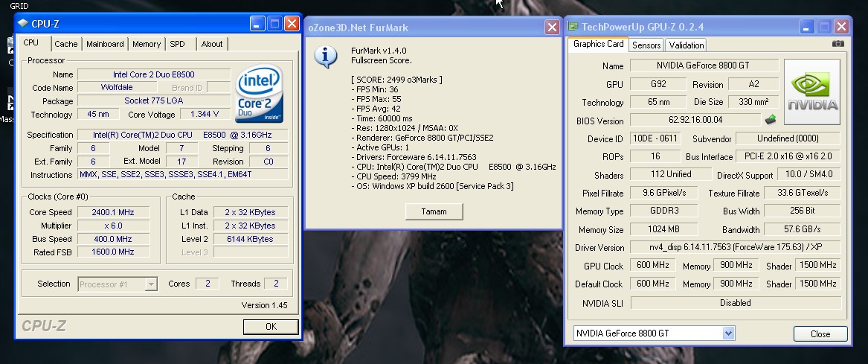868x364 pixels.
Task: Select the CPU tab in CPU-Z
Action: 31,42
